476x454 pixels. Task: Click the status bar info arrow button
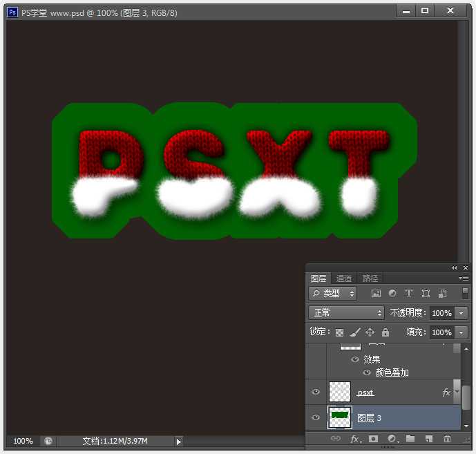(x=179, y=441)
